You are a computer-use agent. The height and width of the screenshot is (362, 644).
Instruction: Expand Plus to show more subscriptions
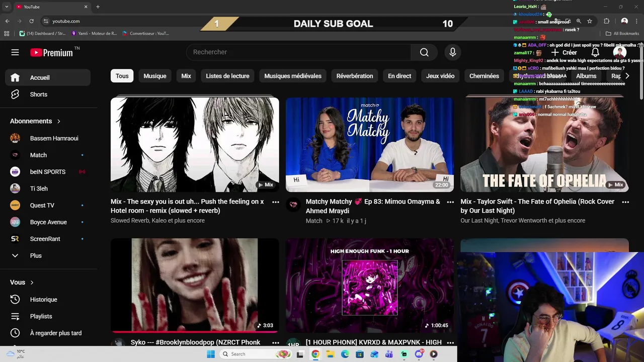[x=48, y=255]
